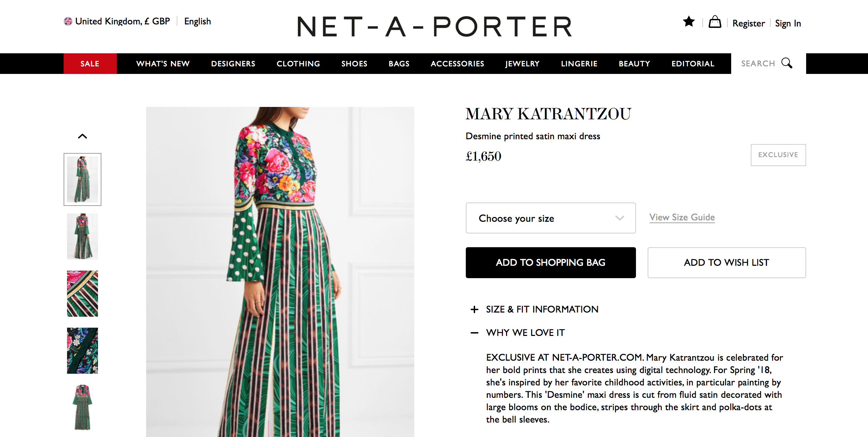Click the search magnifying glass icon
This screenshot has height=437, width=868.
click(x=787, y=63)
